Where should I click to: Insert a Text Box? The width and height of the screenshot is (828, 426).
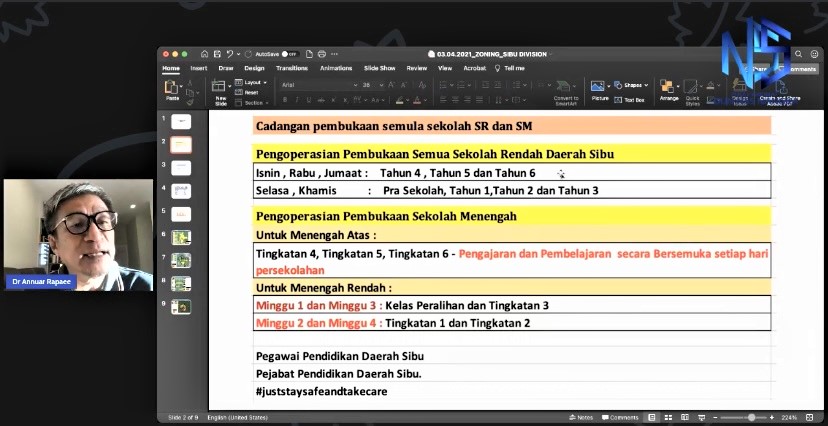tap(629, 100)
